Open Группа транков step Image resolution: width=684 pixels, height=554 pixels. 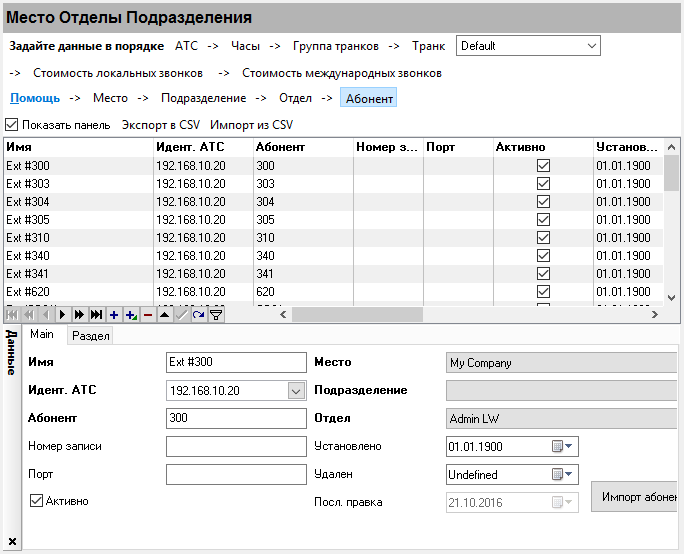click(x=335, y=46)
